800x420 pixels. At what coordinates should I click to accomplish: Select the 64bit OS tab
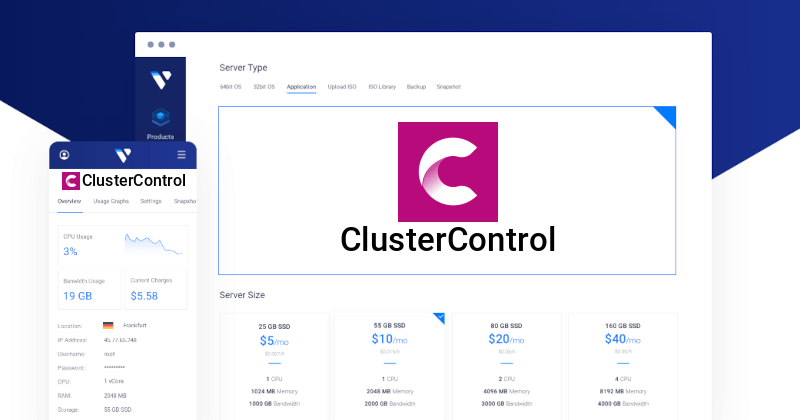tap(232, 87)
